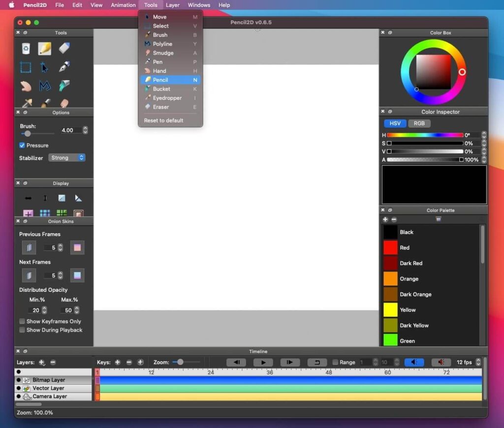Image resolution: width=504 pixels, height=428 pixels.
Task: Click the Hue slider in Color Inspector
Action: (425, 135)
